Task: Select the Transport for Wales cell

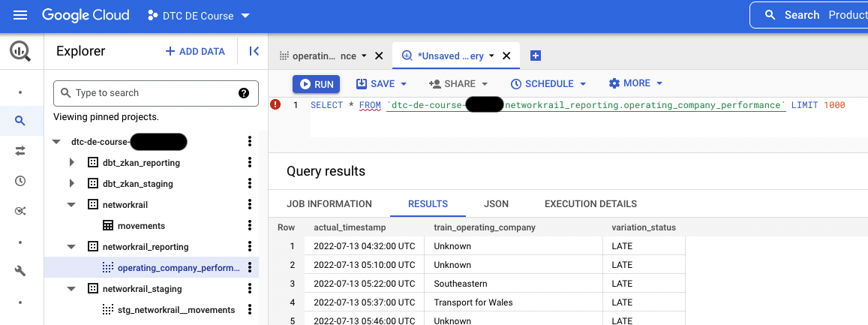Action: (514, 302)
